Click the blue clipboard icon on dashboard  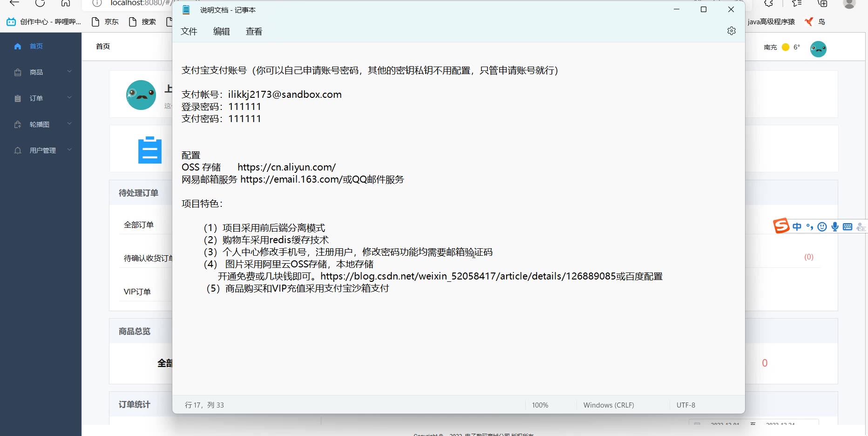(150, 150)
